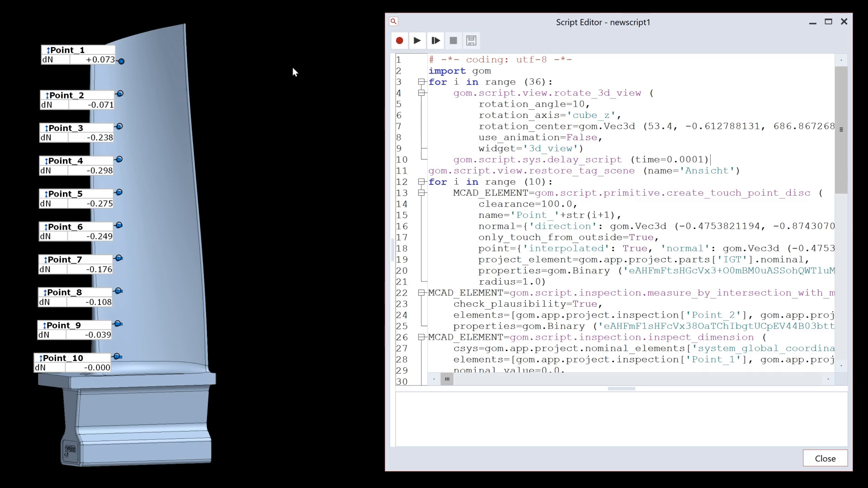Collapse the inspect_dimension block at line 26
This screenshot has height=488, width=868.
coord(421,337)
